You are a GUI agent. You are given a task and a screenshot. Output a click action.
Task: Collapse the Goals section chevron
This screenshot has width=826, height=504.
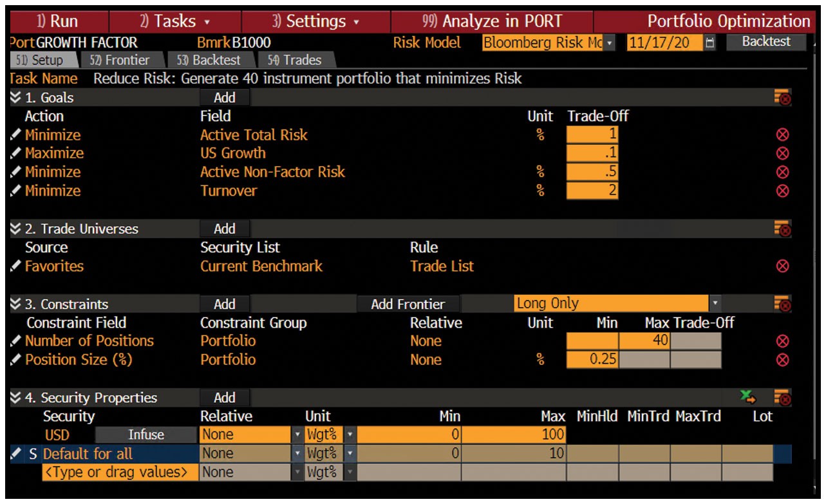coord(14,97)
